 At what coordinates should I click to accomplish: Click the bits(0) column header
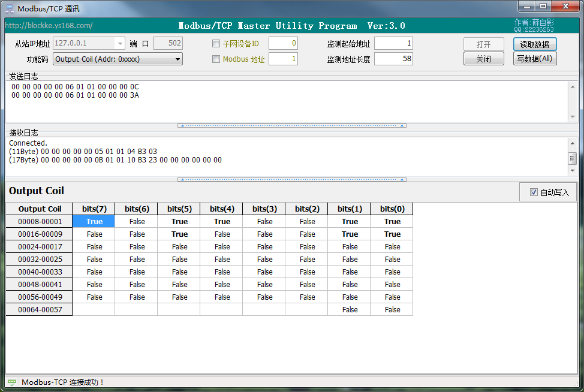[x=392, y=209]
